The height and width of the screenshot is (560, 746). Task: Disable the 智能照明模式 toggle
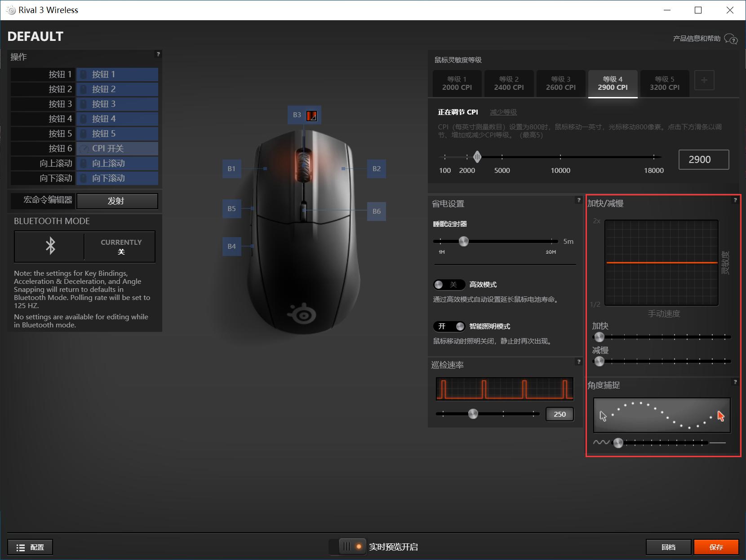pos(448,326)
